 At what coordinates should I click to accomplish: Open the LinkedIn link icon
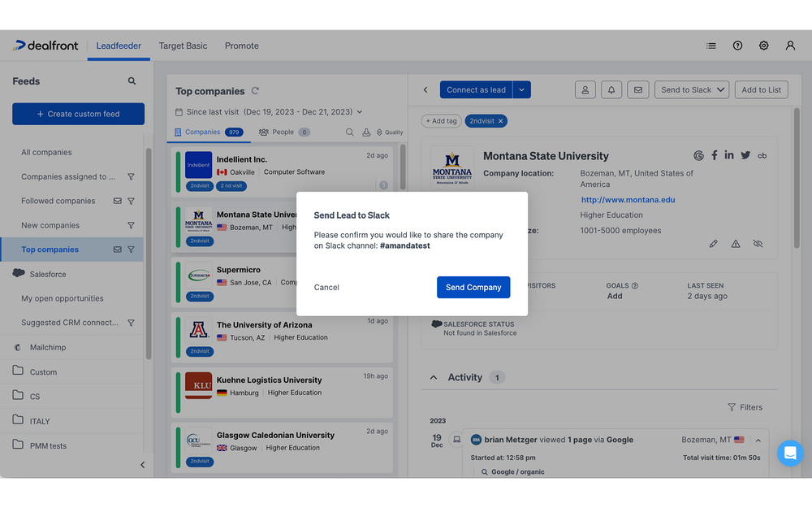coord(729,155)
